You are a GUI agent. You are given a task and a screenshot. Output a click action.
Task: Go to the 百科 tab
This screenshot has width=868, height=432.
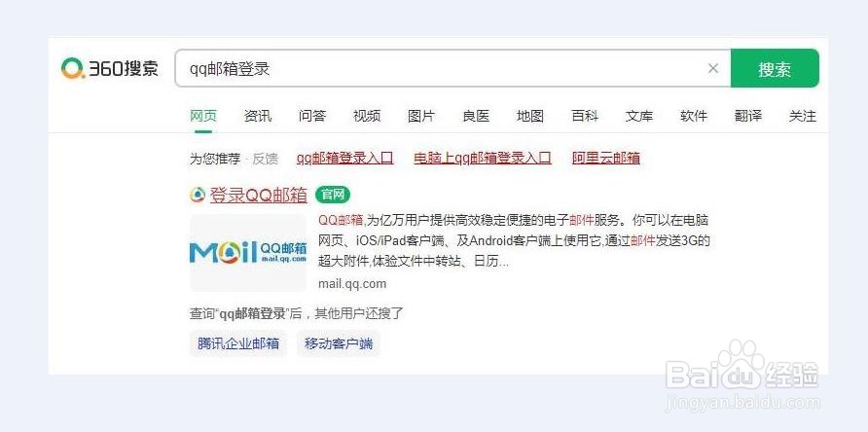pyautogui.click(x=585, y=117)
